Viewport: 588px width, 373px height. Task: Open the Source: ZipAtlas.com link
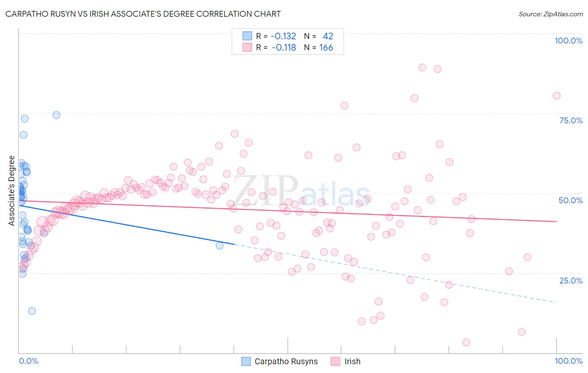pyautogui.click(x=550, y=14)
